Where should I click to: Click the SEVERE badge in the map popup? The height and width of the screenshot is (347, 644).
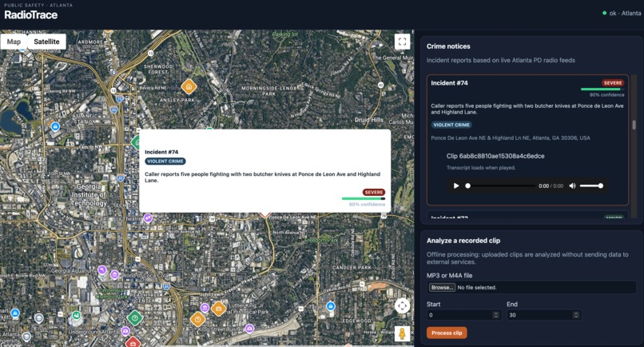(x=374, y=192)
